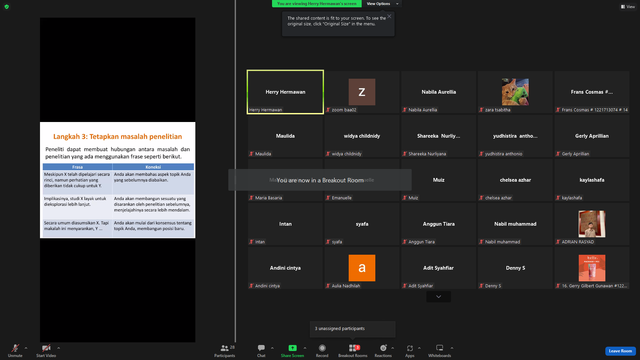This screenshot has width=640, height=360.
Task: Start recording with the Record icon
Action: [x=322, y=350]
